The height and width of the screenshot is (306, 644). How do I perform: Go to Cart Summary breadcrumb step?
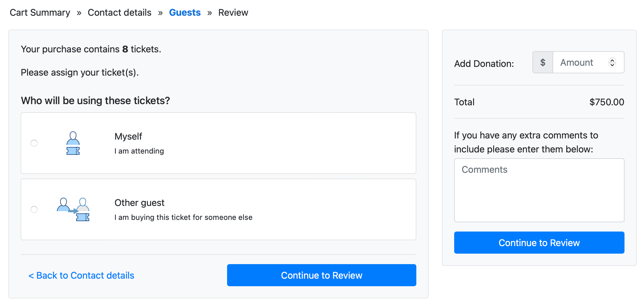tap(40, 13)
